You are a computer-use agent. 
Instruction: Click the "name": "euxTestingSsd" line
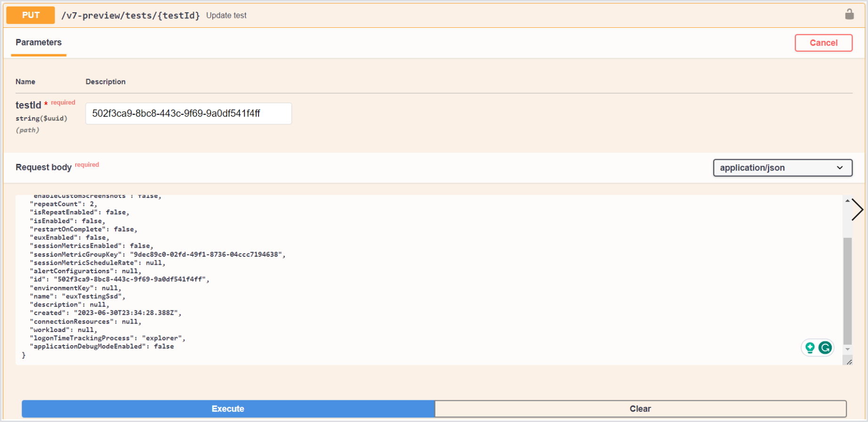click(x=78, y=296)
